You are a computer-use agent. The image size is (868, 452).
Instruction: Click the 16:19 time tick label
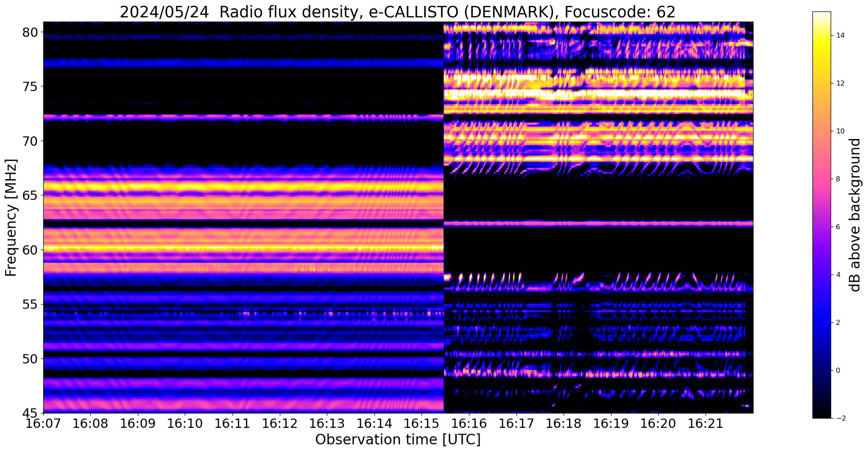[611, 423]
